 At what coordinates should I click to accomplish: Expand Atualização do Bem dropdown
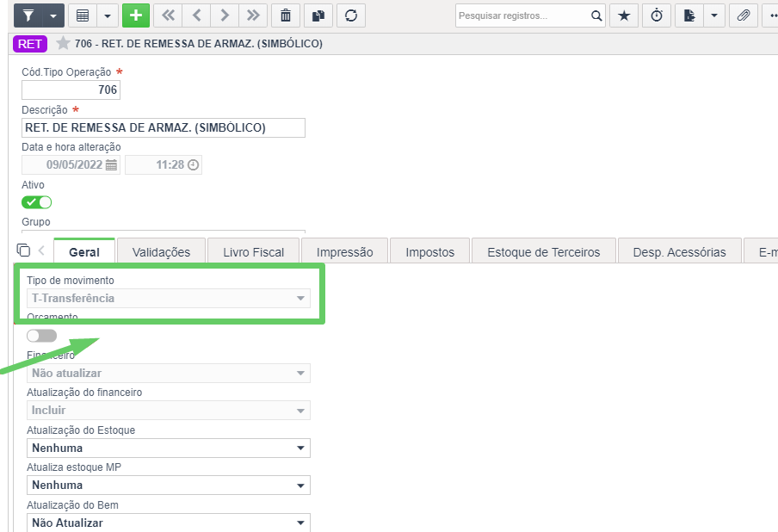point(169,523)
